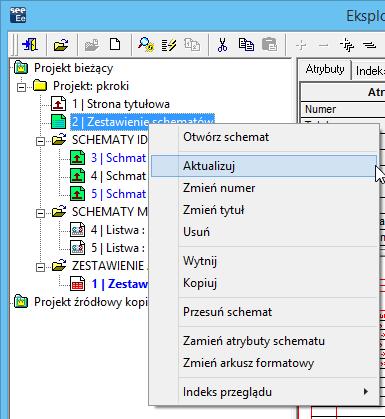Select Zmień arkusz formatowy entry
The image size is (385, 419).
point(264,363)
